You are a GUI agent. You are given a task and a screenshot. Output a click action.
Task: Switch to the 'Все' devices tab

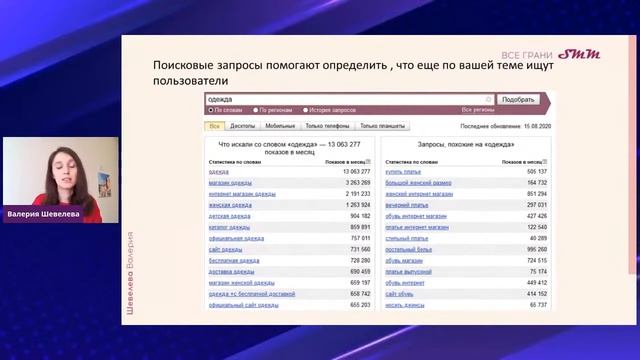215,126
